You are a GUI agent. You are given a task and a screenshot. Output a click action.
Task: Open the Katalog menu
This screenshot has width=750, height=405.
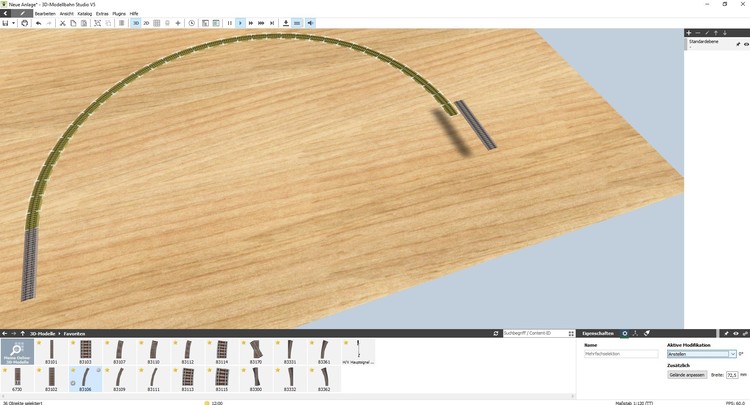85,14
